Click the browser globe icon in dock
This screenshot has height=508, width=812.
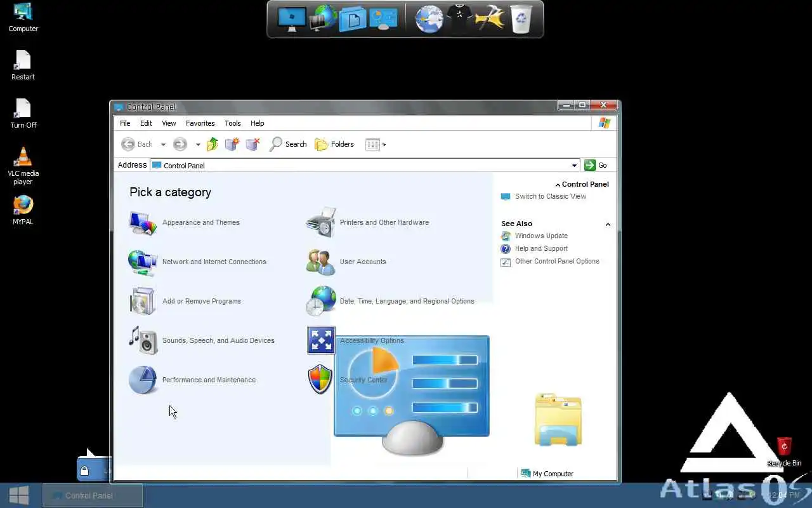[429, 19]
